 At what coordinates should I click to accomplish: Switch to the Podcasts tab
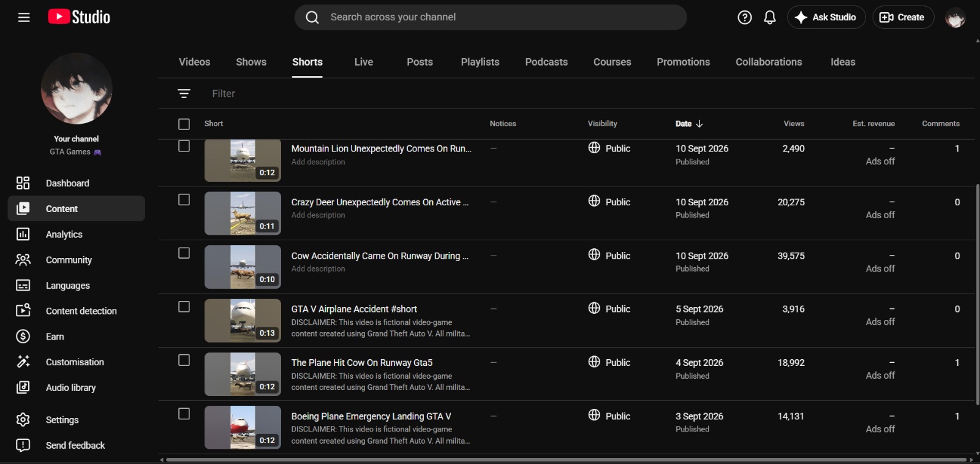pos(546,62)
